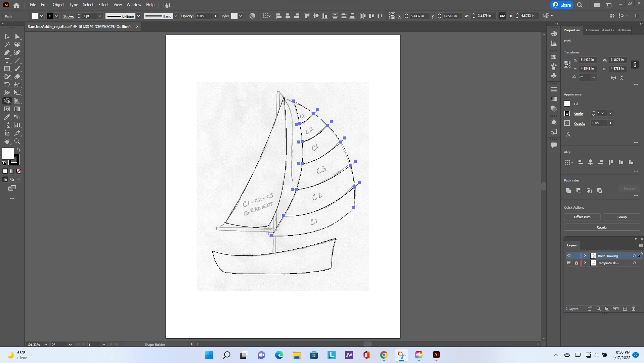The height and width of the screenshot is (363, 644).
Task: Select the Gradient tool
Action: pos(17,109)
